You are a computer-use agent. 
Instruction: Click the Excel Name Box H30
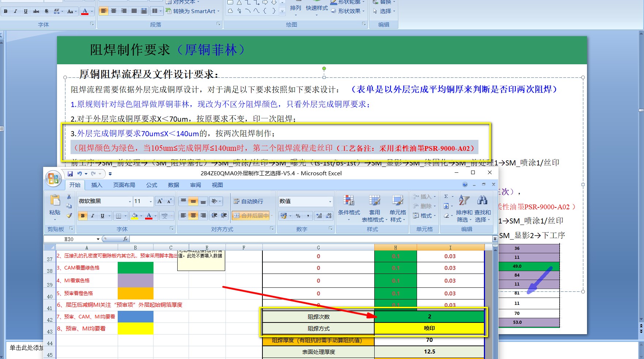(x=69, y=239)
